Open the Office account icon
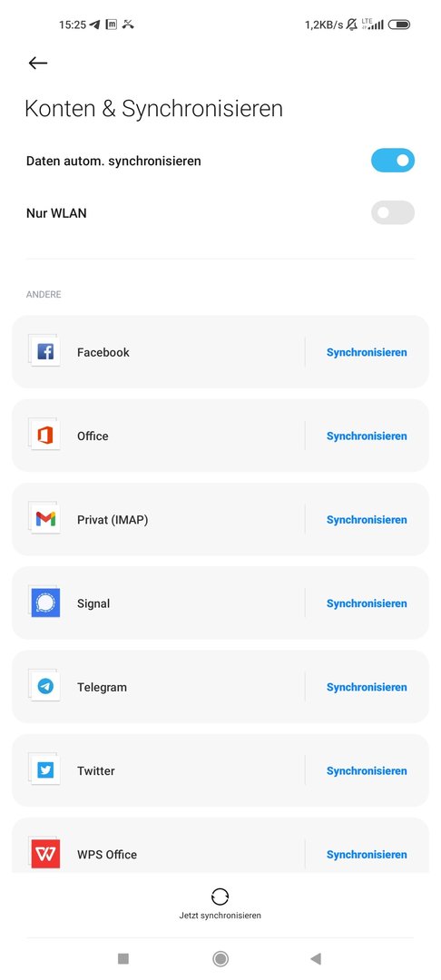Screen dimensions: 441x980 (x=44, y=435)
